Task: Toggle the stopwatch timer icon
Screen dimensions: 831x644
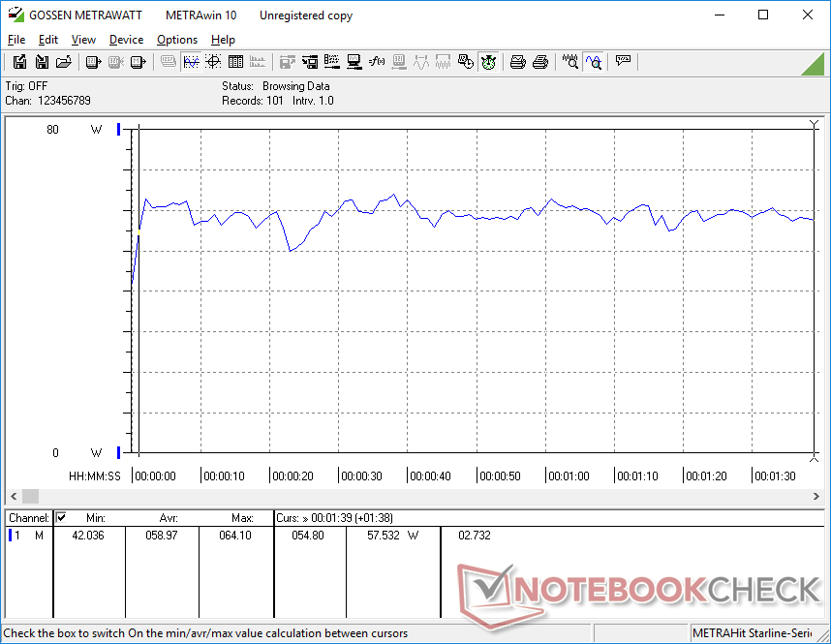Action: [x=488, y=62]
